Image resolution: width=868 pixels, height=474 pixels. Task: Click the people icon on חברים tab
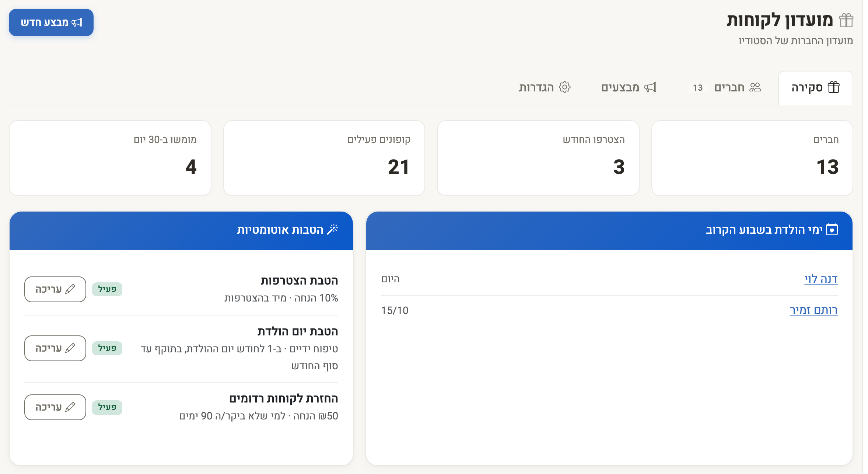(755, 87)
